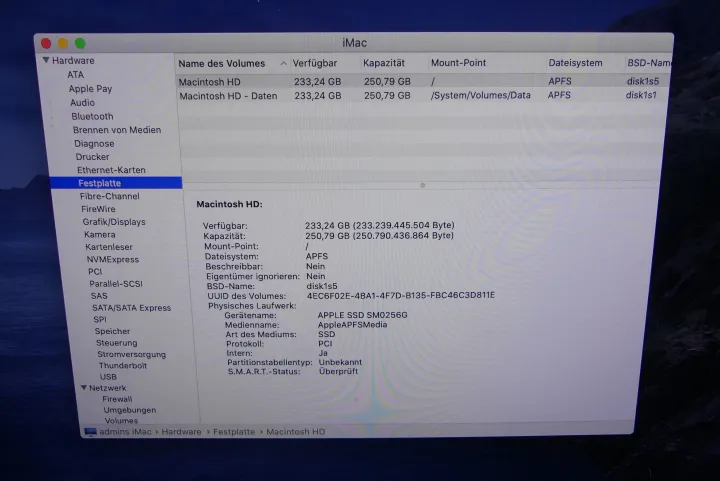This screenshot has height=481, width=720.
Task: Sort by Name des Volumes column
Action: [221, 63]
